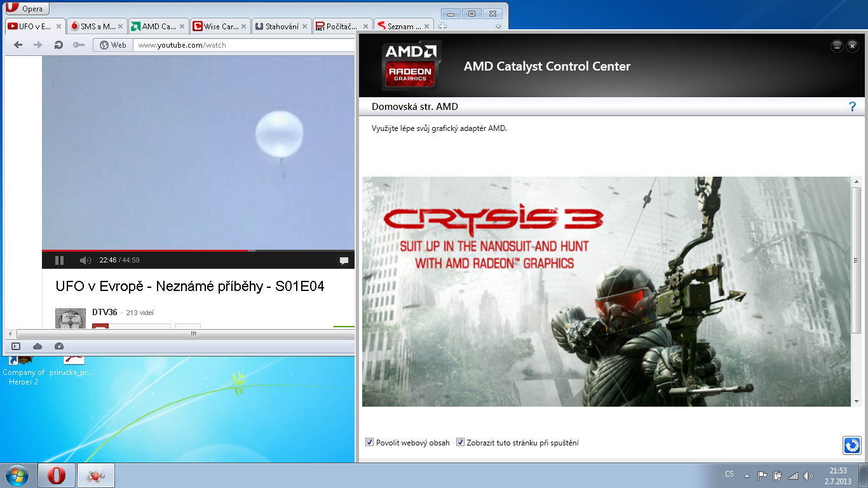Click the Catalyst Control Center taskbar button

96,475
